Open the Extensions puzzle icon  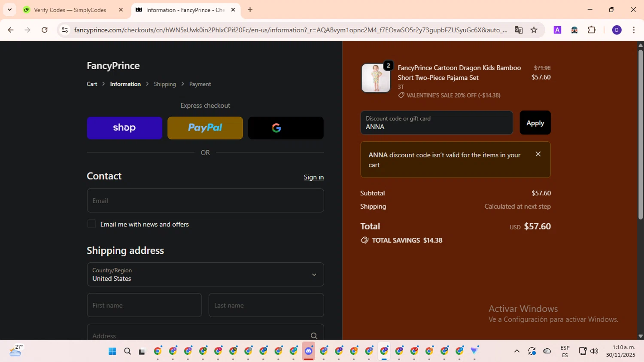point(592,30)
